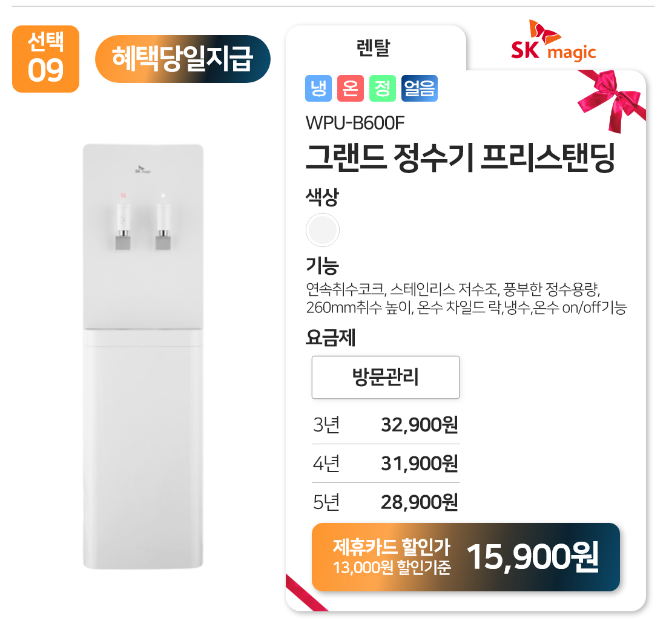The image size is (666, 644).
Task: Choose the 5년 28,900원 price row
Action: [386, 502]
